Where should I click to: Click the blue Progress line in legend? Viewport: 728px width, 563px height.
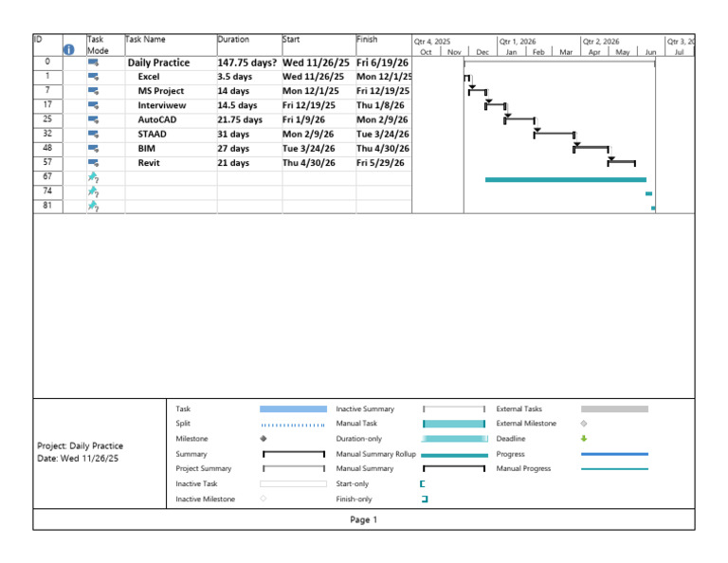tap(614, 454)
